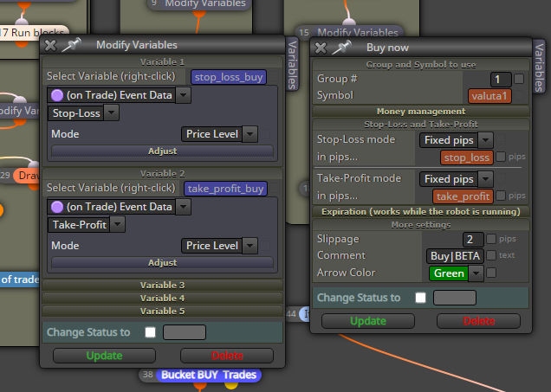Expand the Variable 4 section

(x=162, y=298)
